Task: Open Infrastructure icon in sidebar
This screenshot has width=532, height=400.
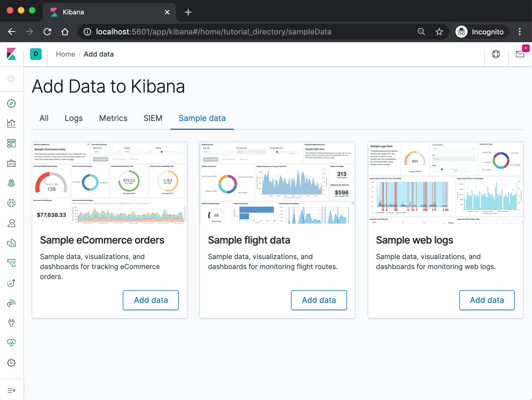Action: coord(11,223)
